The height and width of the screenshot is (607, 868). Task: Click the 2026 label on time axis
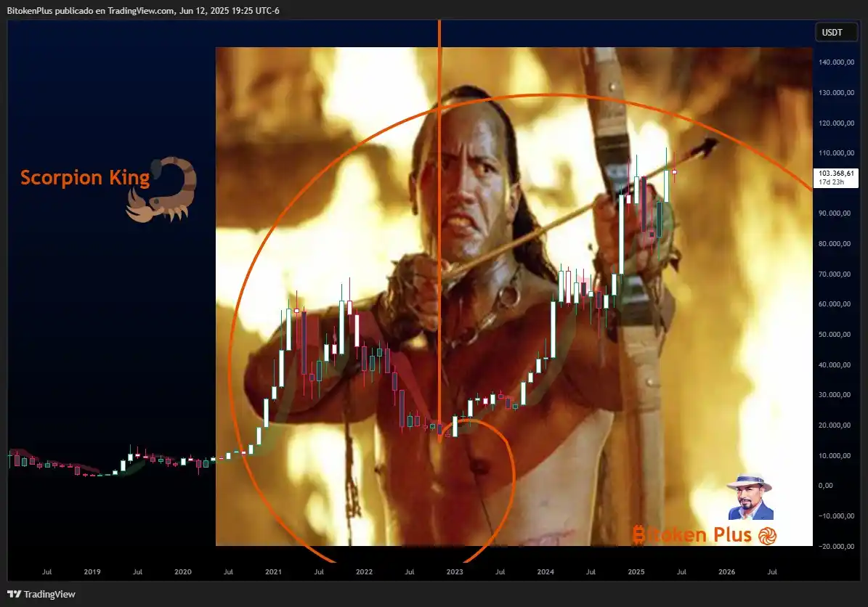(727, 571)
